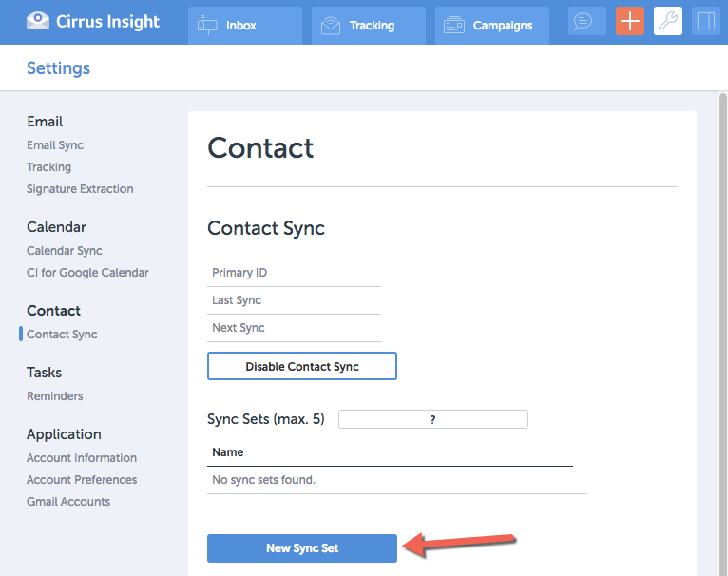
Task: Select Contact Sync in the sidebar
Action: point(62,335)
